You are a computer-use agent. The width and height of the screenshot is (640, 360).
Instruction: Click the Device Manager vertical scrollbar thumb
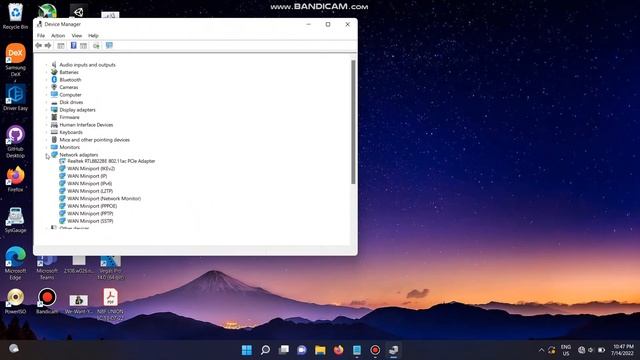(353, 122)
